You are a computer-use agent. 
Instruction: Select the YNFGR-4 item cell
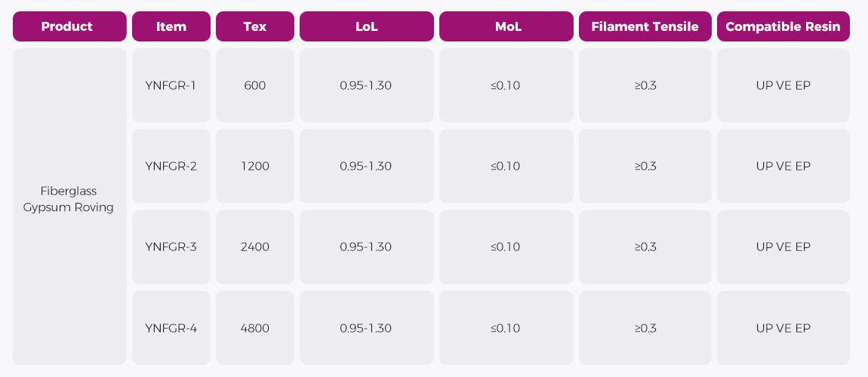pos(171,328)
